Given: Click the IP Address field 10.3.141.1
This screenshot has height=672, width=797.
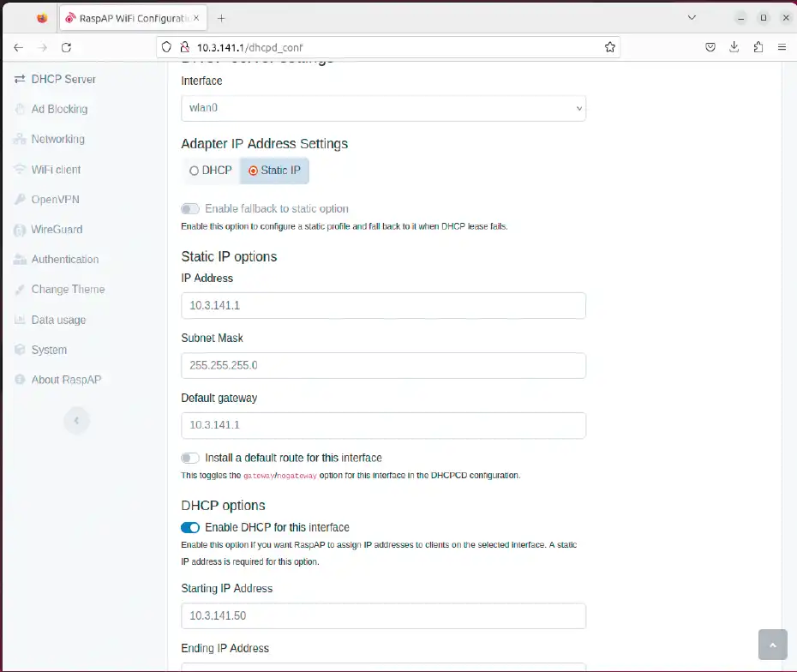Looking at the screenshot, I should point(383,305).
